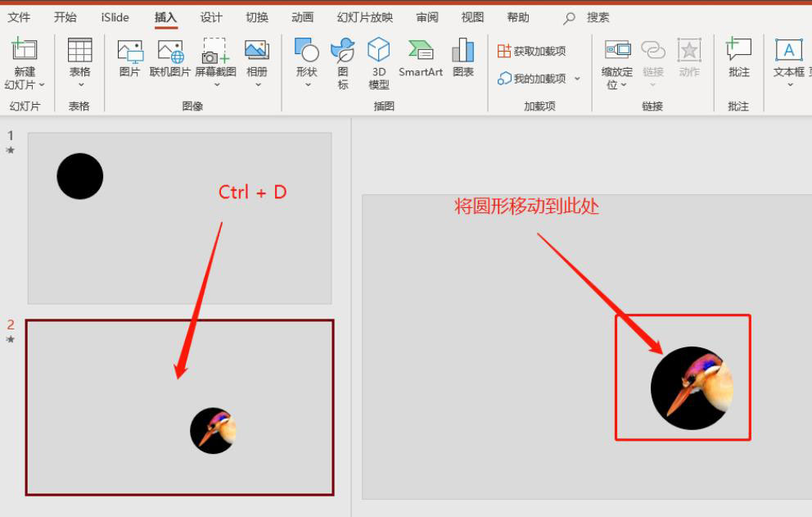Click the 新建幻灯片 (New Slide) icon
The width and height of the screenshot is (812, 517).
[x=25, y=52]
